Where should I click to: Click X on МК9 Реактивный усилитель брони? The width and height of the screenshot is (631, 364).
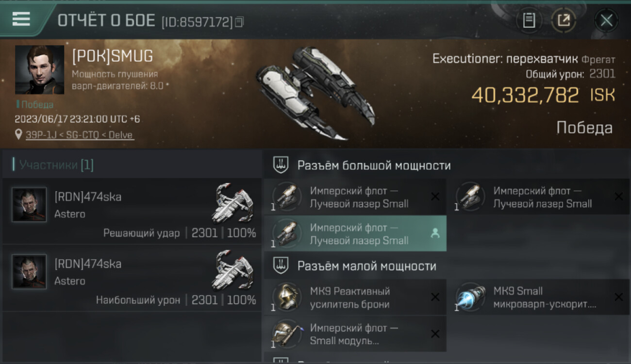coord(435,297)
